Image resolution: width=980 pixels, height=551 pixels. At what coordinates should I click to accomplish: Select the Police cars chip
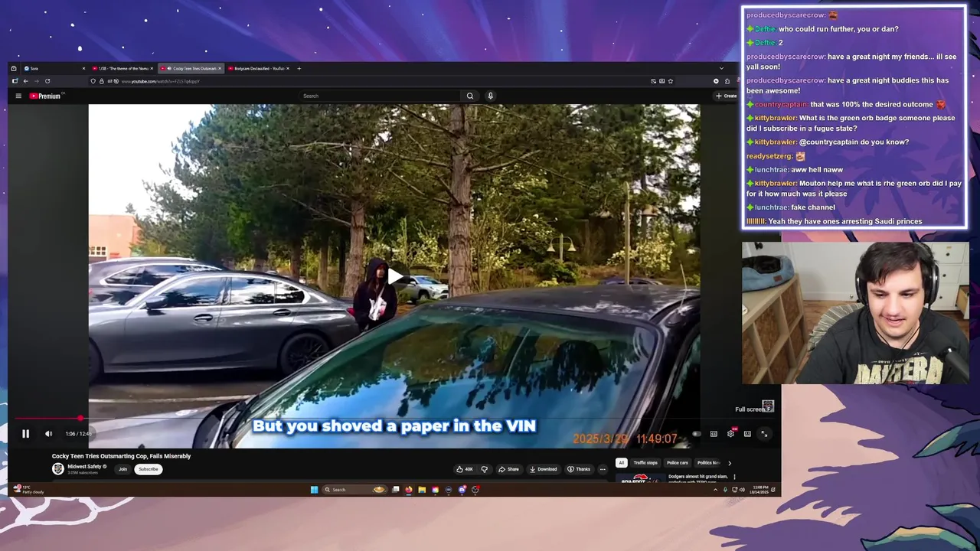click(678, 462)
